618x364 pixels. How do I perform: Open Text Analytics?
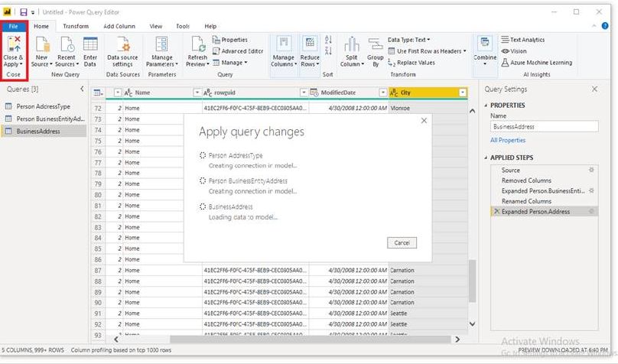pyautogui.click(x=523, y=40)
